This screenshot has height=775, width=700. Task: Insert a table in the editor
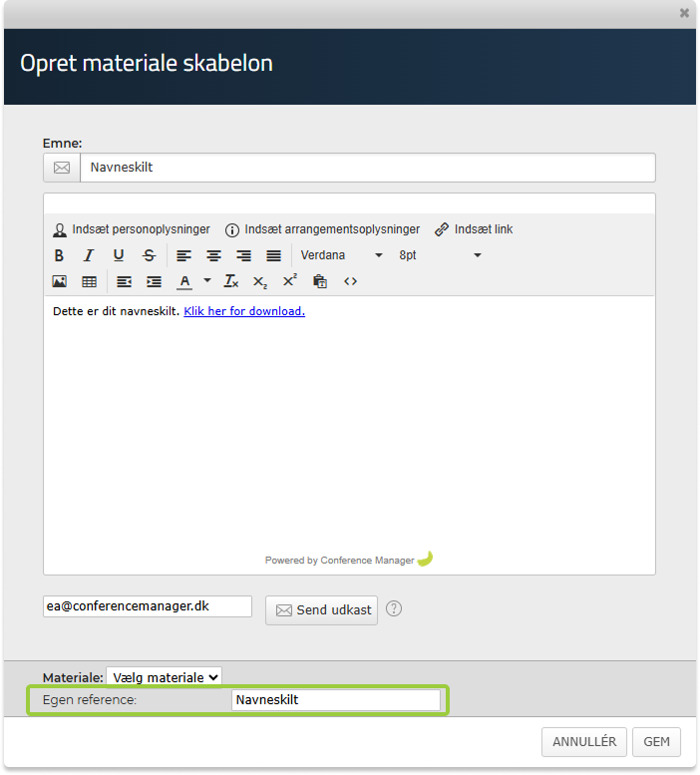[89, 281]
